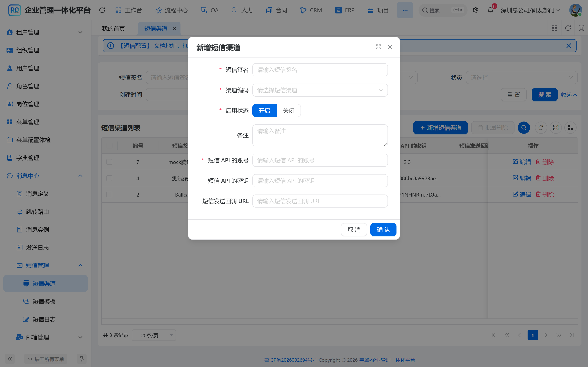Select 开启 for 启用状态
Viewport: 588px width, 367px height.
point(264,111)
